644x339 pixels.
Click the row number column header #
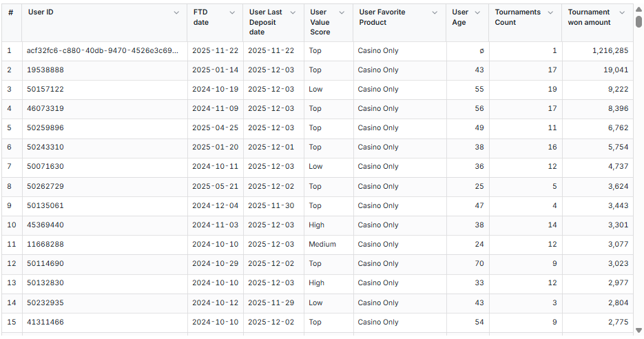(10, 12)
